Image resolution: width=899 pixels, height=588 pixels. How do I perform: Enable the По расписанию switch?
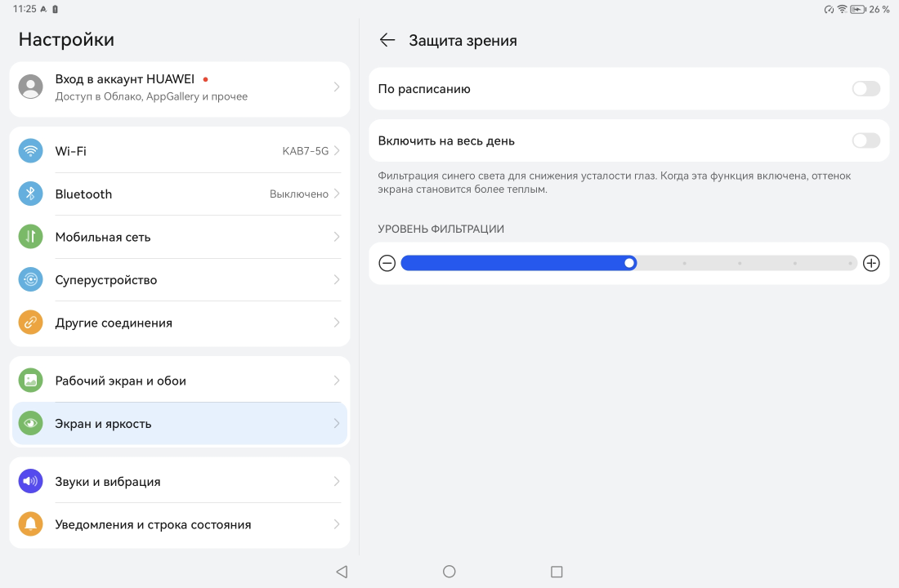click(865, 89)
